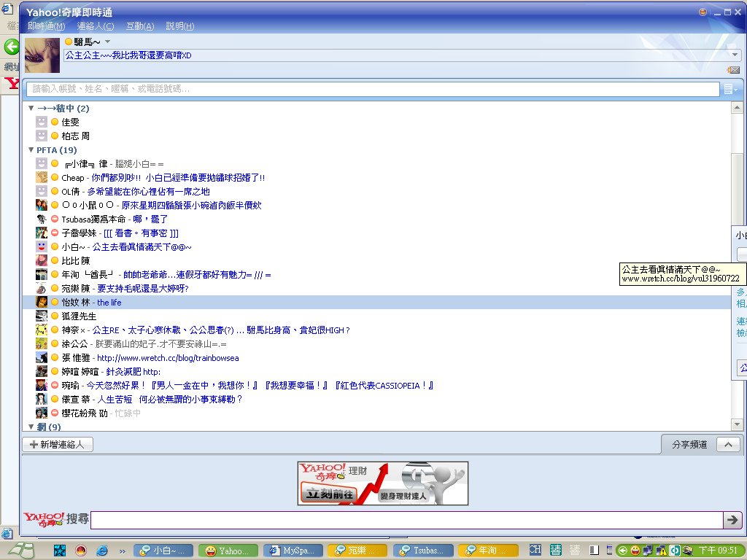The image size is (747, 560).
Task: Switch to the Yahoo... taskbar button
Action: tap(228, 551)
